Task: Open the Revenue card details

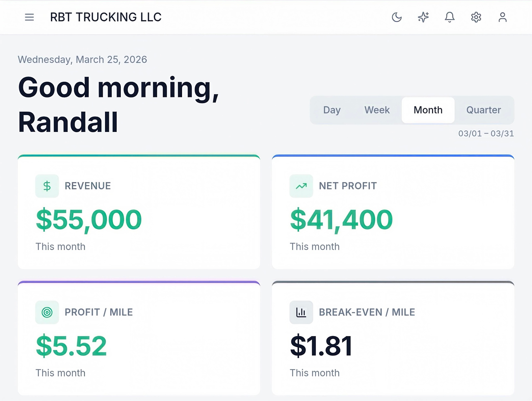Action: click(139, 212)
